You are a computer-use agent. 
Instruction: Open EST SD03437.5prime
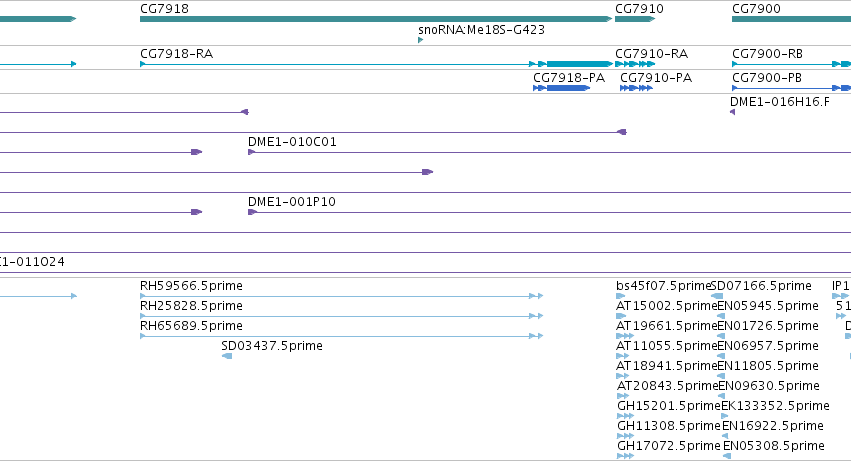[x=272, y=346]
